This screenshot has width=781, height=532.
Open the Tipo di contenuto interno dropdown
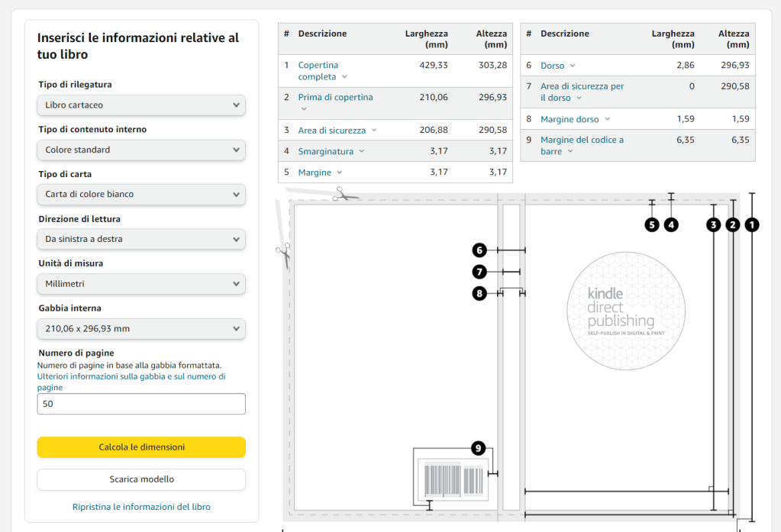point(141,150)
